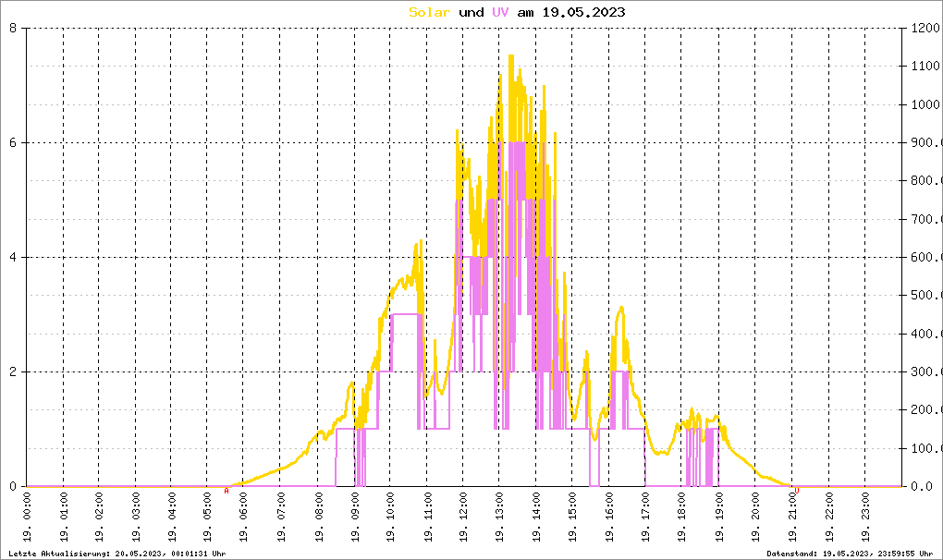943x560 pixels.
Task: Click the red 'U' sunset marker on the axis
Action: (x=796, y=491)
